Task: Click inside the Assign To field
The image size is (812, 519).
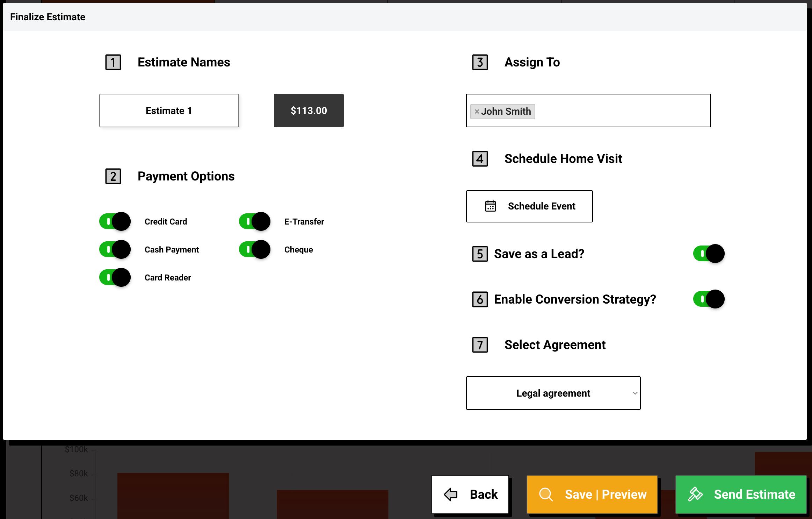Action: 622,111
